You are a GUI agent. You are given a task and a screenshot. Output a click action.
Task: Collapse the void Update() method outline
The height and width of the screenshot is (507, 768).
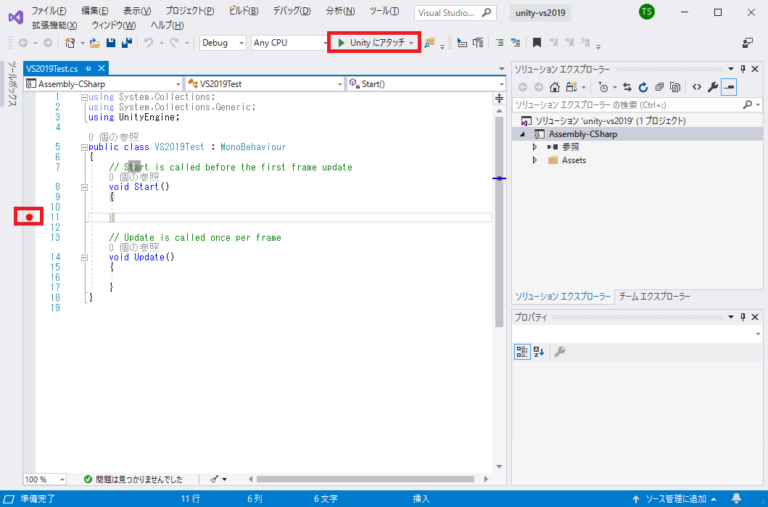tap(84, 258)
